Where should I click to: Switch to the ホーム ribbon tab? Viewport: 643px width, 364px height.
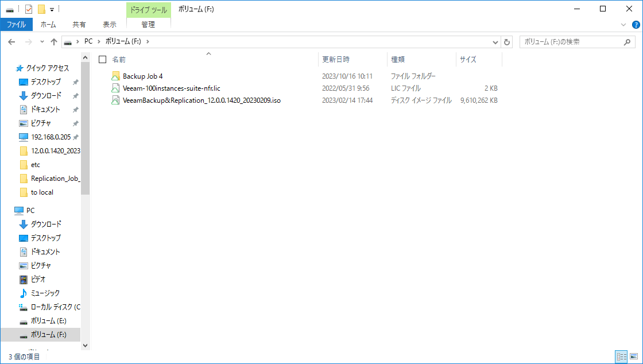pyautogui.click(x=48, y=25)
